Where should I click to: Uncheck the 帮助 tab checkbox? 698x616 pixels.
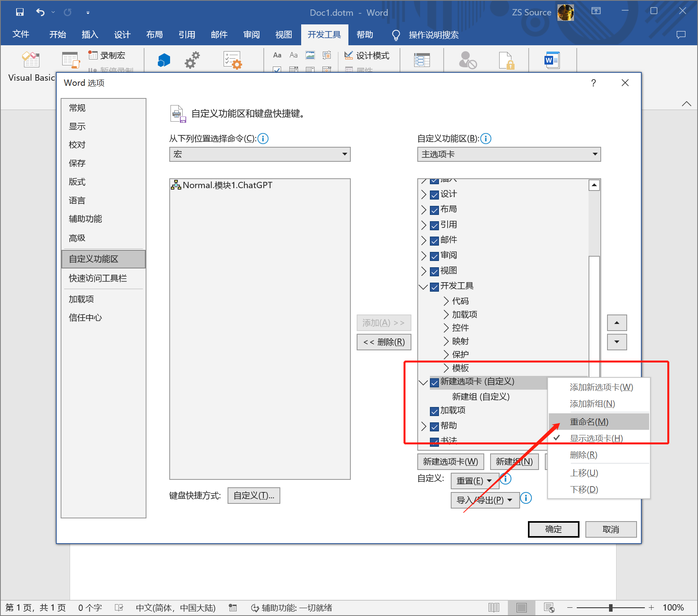pos(434,427)
